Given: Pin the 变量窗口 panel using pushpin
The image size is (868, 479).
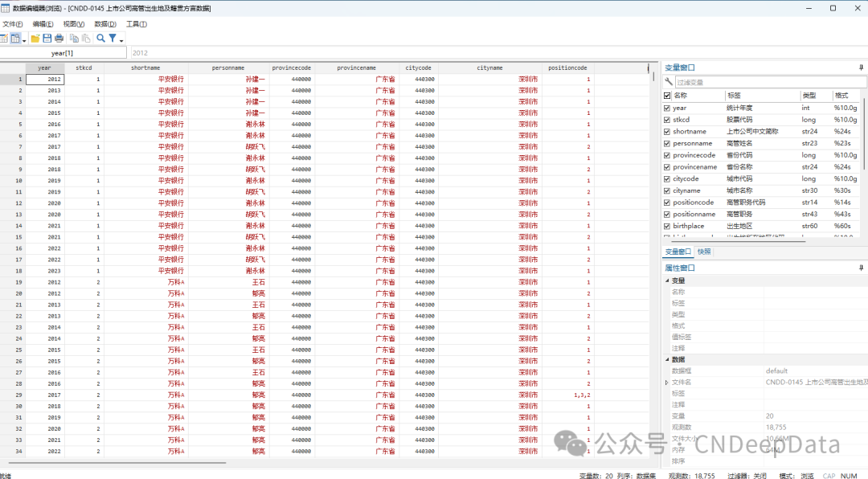Looking at the screenshot, I should pos(862,68).
